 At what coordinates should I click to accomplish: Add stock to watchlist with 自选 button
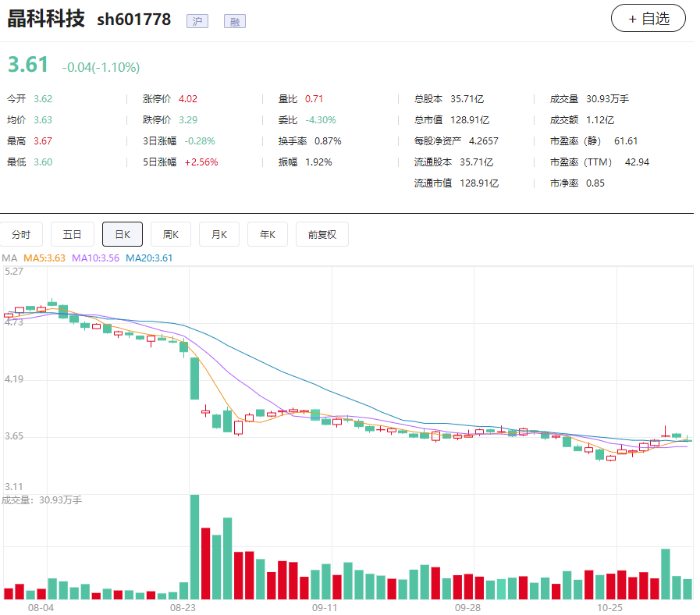click(648, 18)
